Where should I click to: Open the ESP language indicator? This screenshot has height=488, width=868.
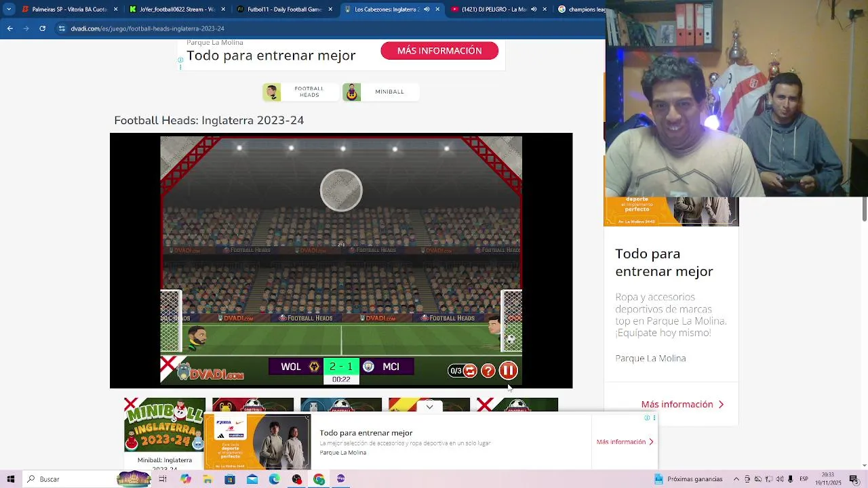coord(804,479)
